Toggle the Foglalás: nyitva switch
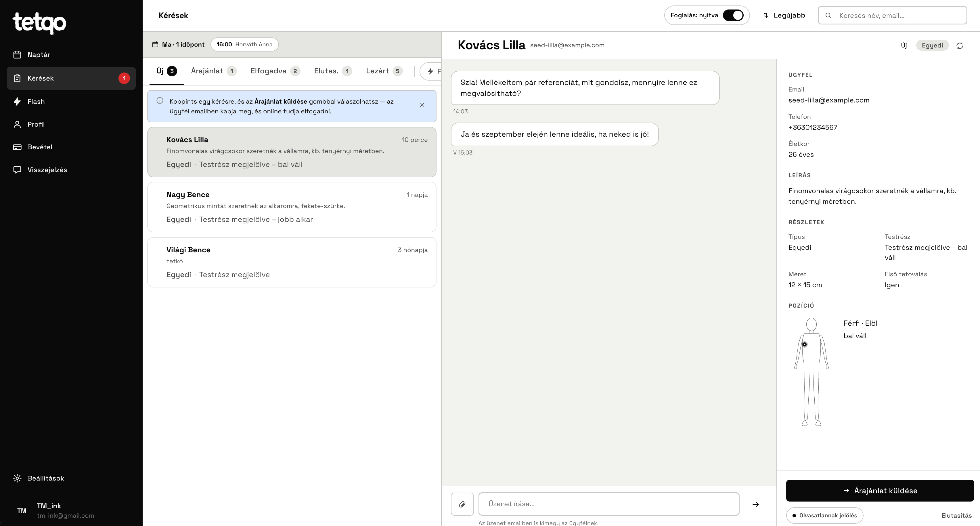 pos(733,15)
